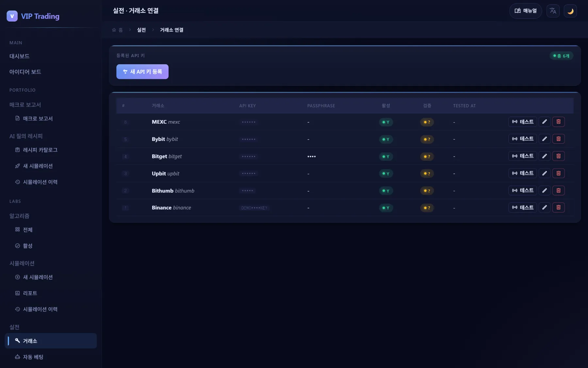The image size is (588, 368).
Task: Click the DEMO••••KEY value for Binance
Action: coord(254,208)
